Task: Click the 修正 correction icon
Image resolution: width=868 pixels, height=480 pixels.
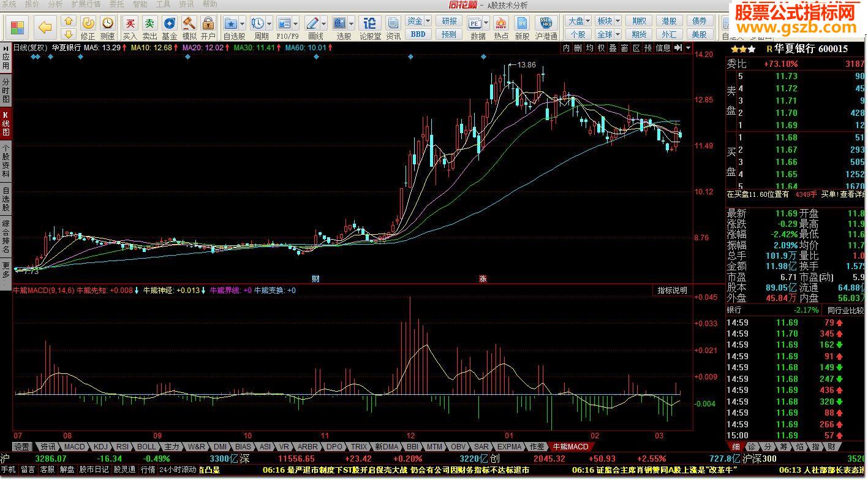Action: click(88, 28)
